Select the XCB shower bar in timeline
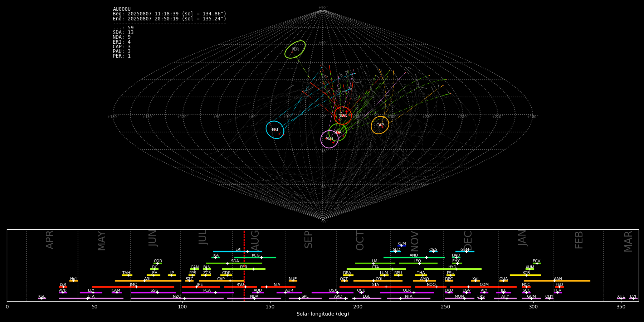Image resolution: width=644 pixels, height=322 pixels. click(525, 275)
